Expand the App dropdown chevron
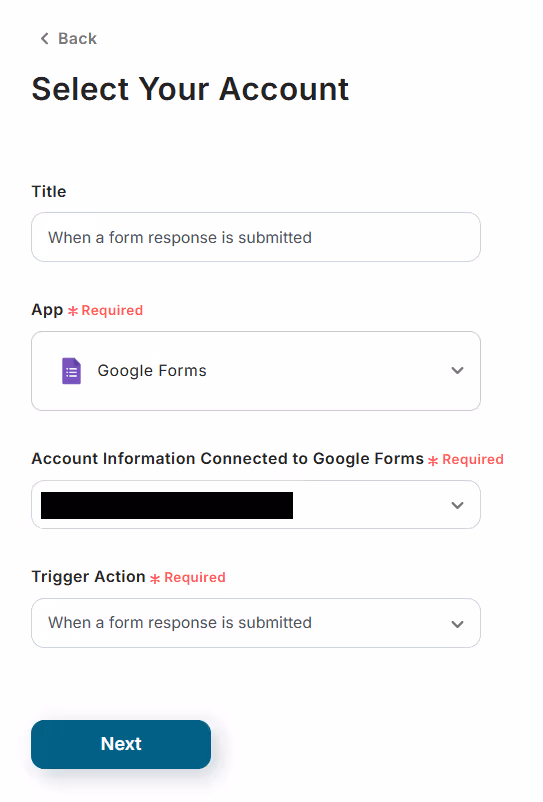 [x=458, y=370]
